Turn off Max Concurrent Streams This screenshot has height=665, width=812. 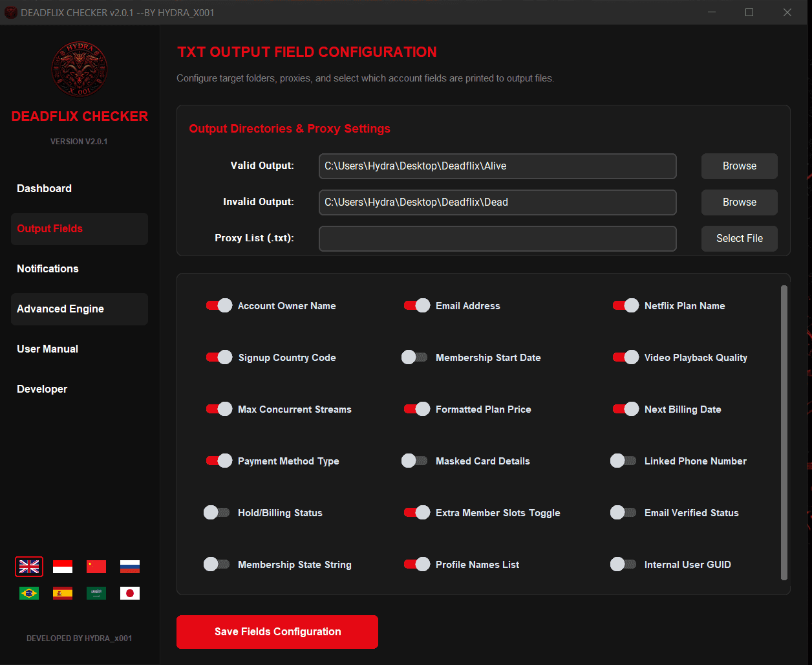click(219, 409)
